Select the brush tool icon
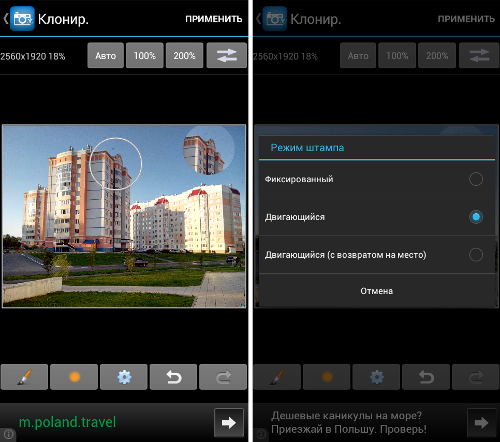Screen dimensions: 500x442 point(24,377)
